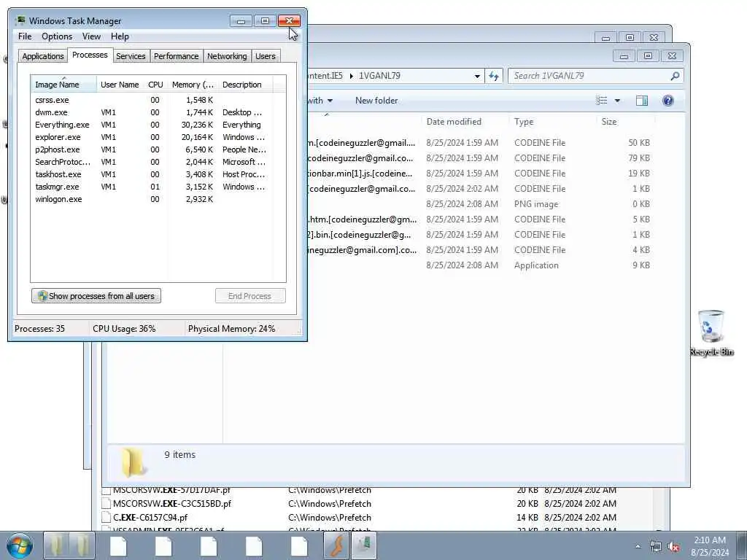Viewport: 747px width, 560px height.
Task: Close the Windows Task Manager window
Action: pos(289,21)
